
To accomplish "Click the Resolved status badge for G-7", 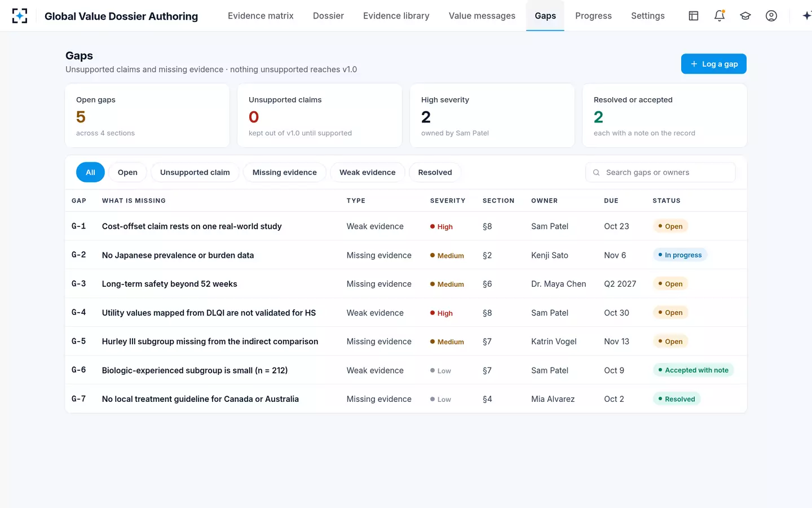I will [677, 399].
